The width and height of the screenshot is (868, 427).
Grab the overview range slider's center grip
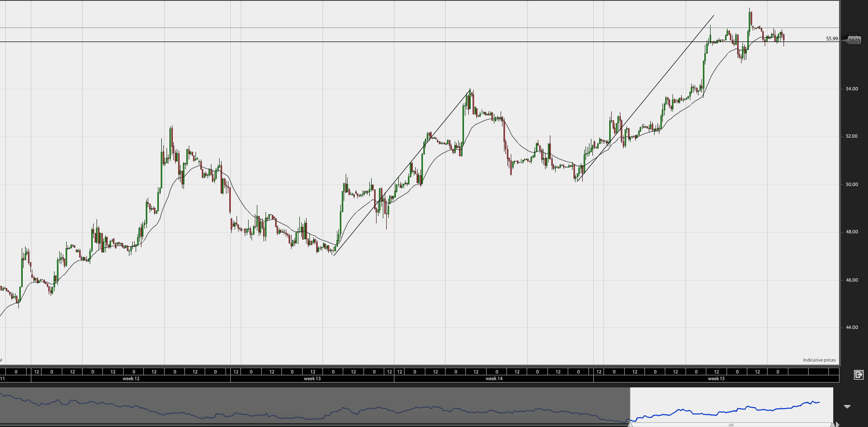pos(731,425)
